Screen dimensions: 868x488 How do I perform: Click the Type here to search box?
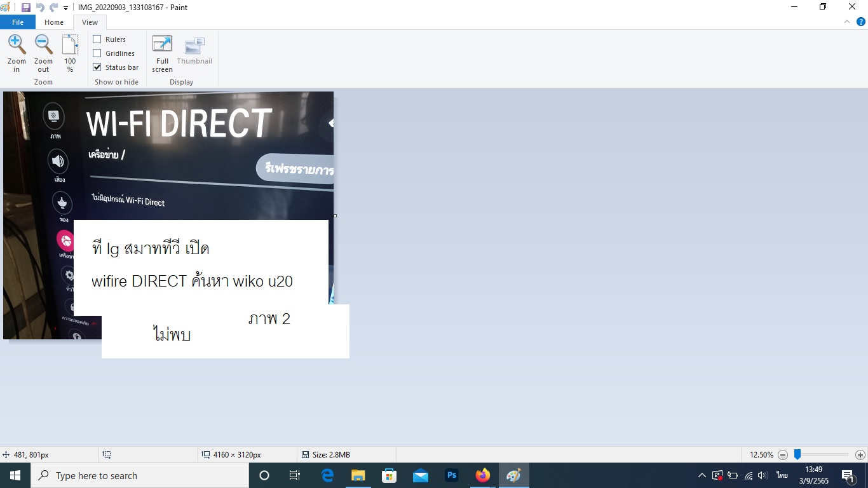click(140, 475)
